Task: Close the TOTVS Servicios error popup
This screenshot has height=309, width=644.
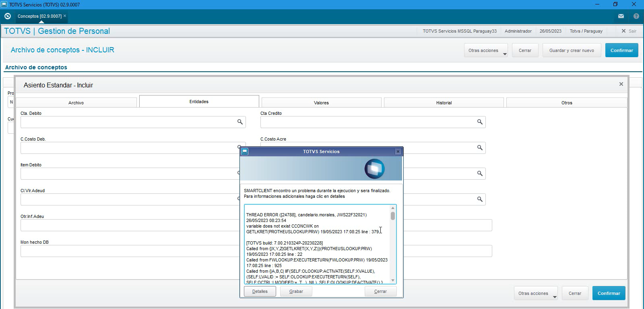Action: (x=398, y=151)
